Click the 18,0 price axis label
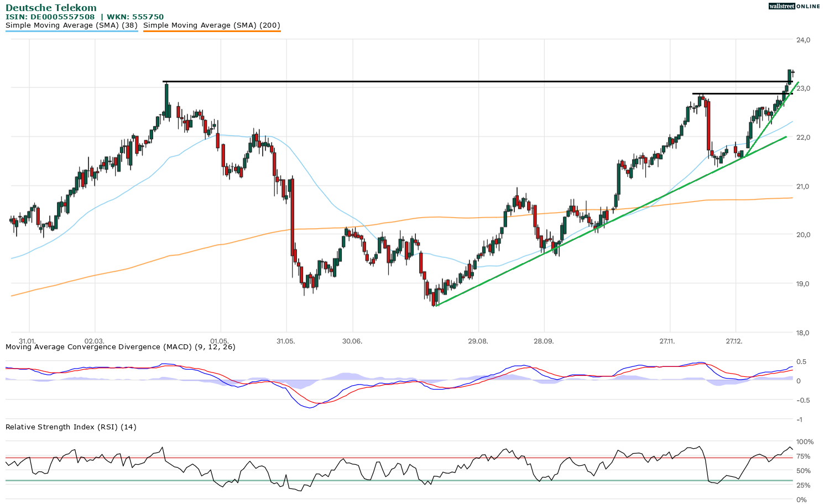Image resolution: width=824 pixels, height=504 pixels. click(804, 333)
